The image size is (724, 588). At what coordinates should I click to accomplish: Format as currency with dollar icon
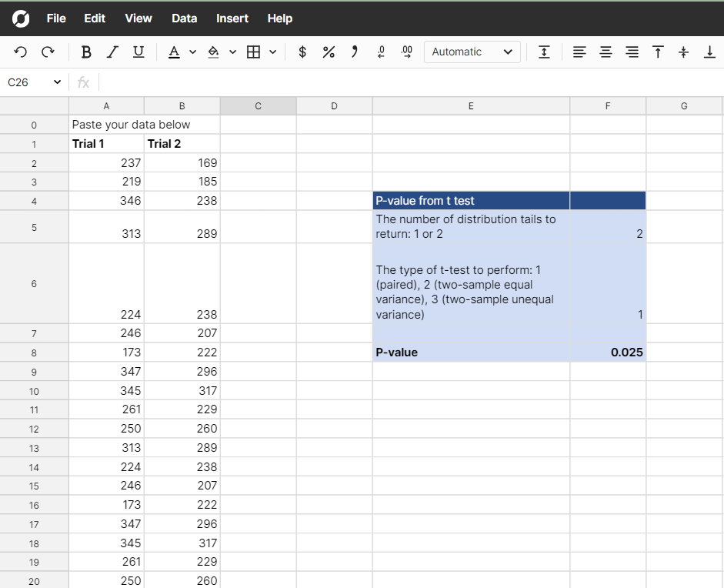[302, 52]
